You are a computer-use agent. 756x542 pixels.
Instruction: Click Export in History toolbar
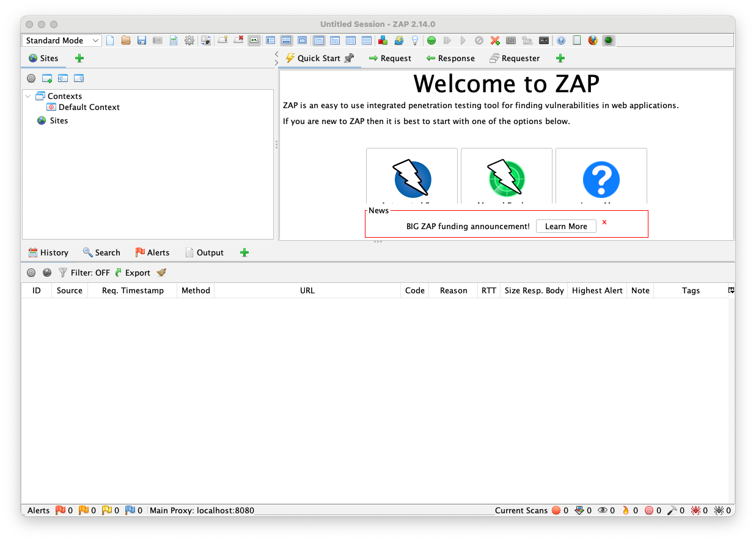(x=132, y=273)
